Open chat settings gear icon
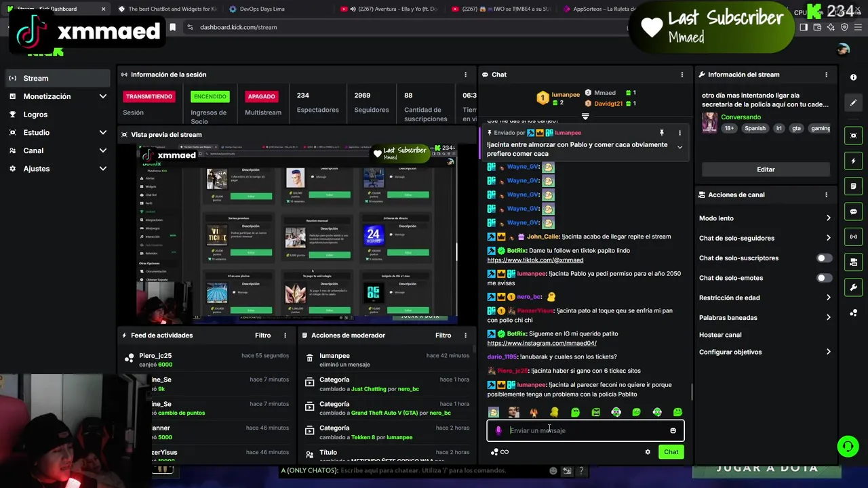868x488 pixels. [x=648, y=452]
